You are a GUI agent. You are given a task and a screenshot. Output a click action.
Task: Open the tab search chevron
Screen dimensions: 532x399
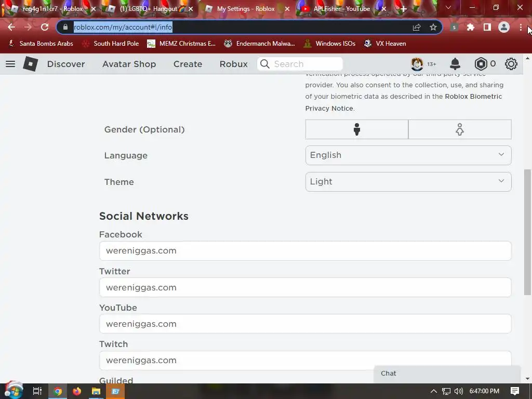click(448, 7)
